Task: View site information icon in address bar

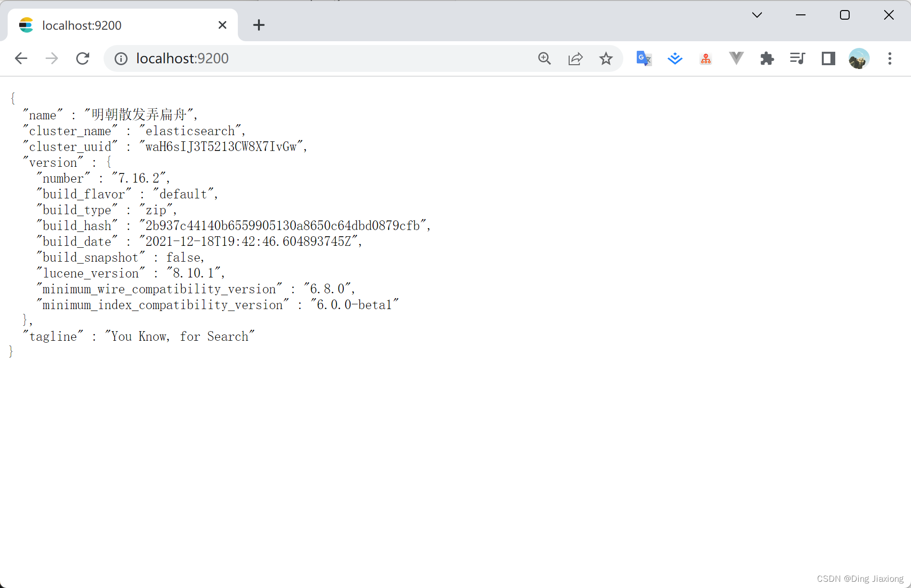Action: click(x=121, y=58)
